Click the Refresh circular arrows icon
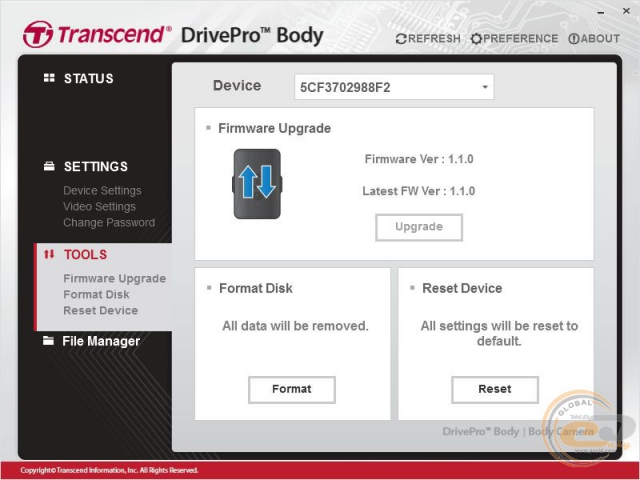This screenshot has height=480, width=640. [401, 39]
